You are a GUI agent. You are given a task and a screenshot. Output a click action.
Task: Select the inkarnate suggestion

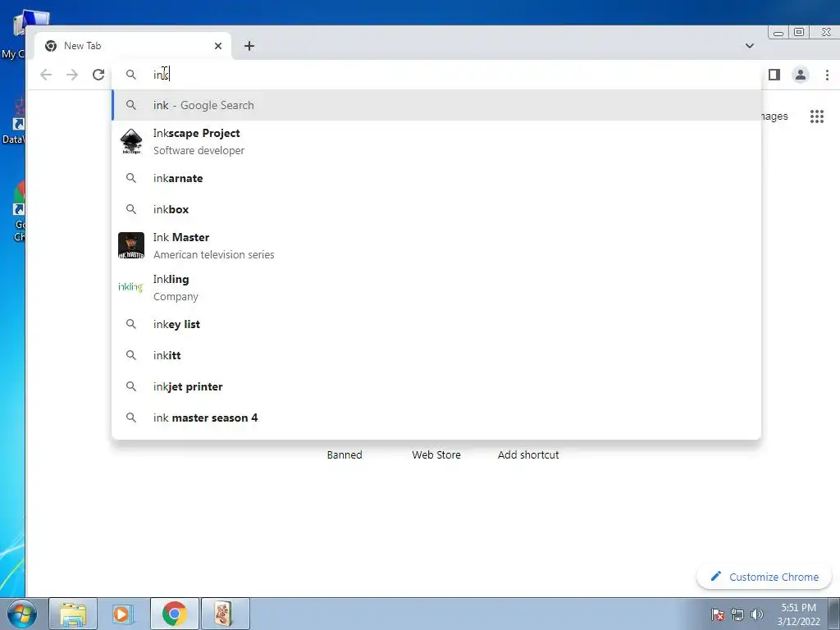436,178
